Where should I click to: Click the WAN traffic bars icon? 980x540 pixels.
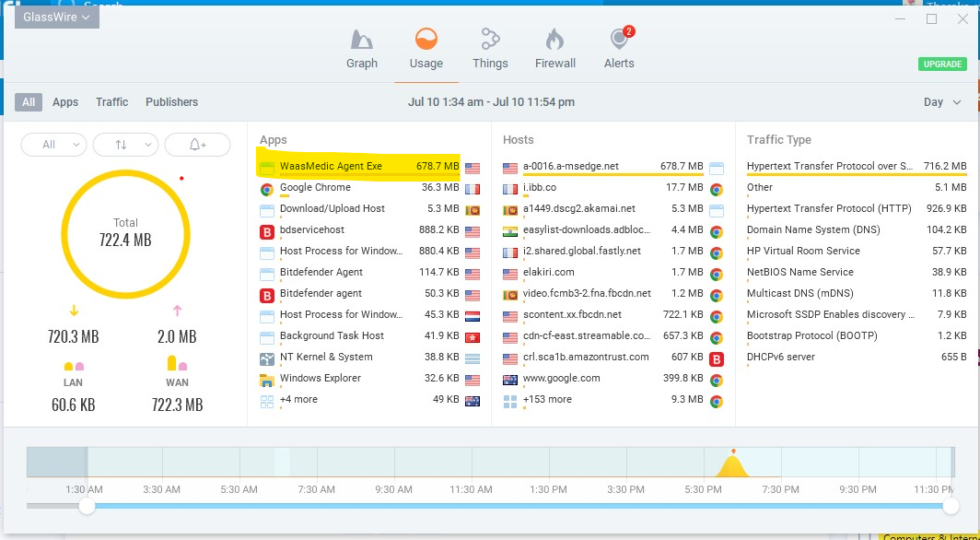tap(177, 363)
